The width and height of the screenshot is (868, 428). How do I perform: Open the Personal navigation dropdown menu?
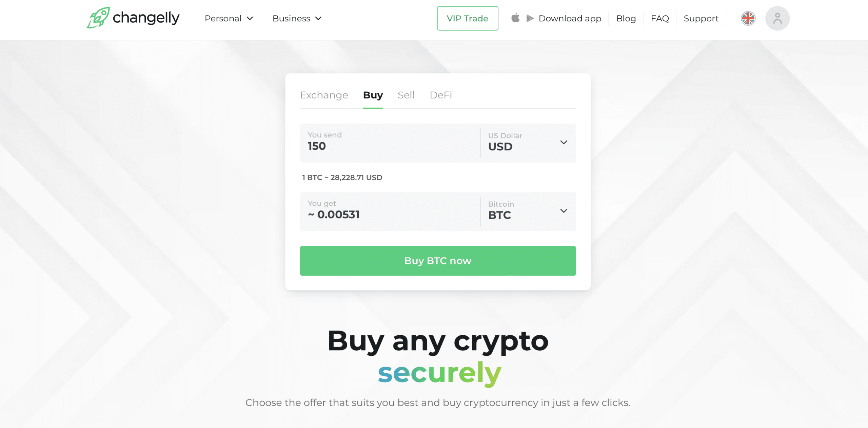tap(228, 18)
